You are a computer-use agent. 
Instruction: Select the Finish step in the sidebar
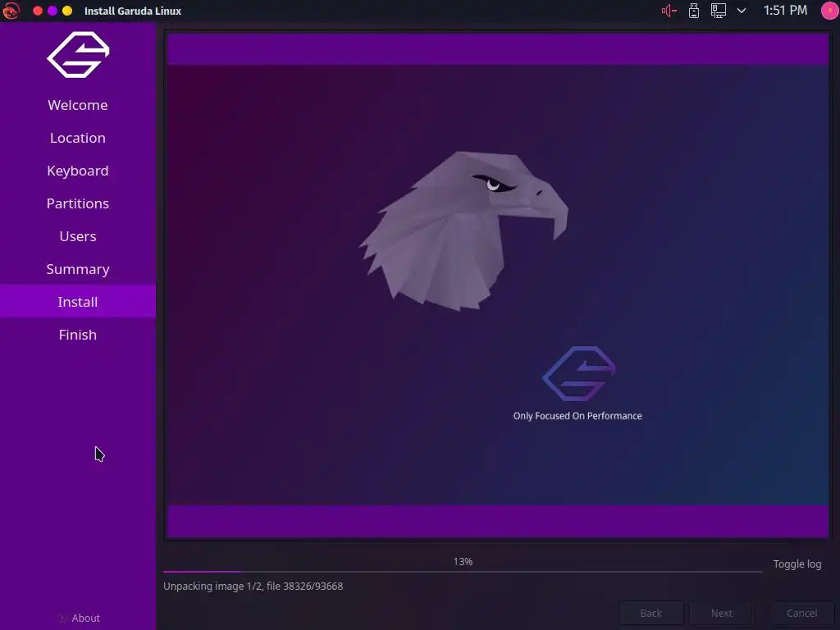[x=78, y=335]
